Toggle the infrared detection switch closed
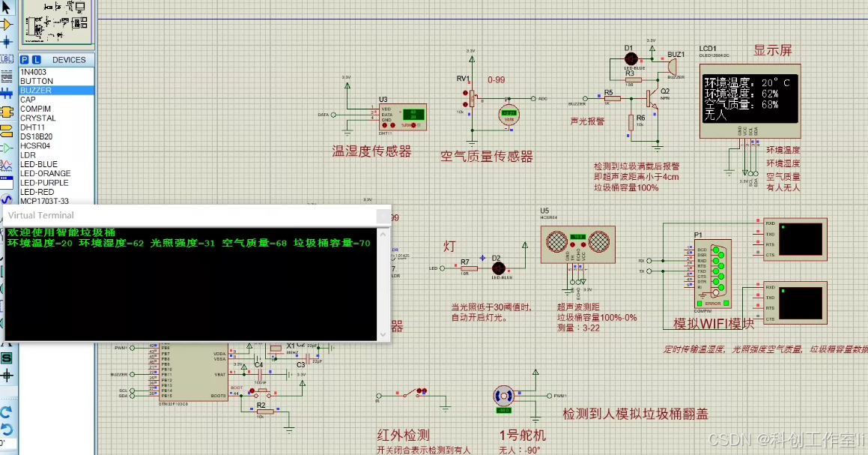 pyautogui.click(x=410, y=393)
